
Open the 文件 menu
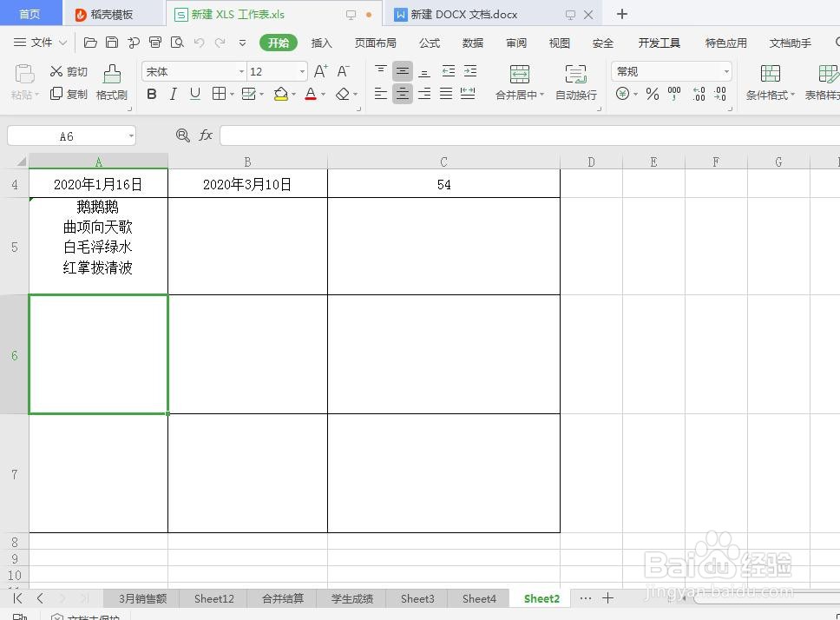click(40, 43)
